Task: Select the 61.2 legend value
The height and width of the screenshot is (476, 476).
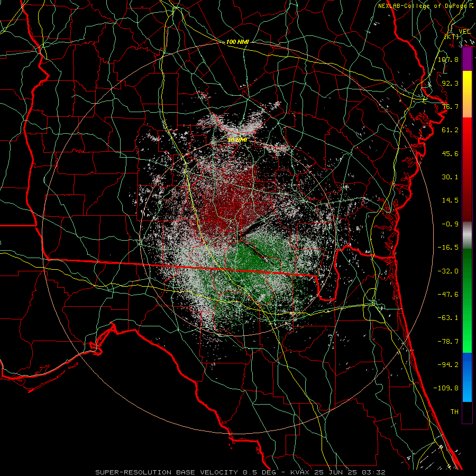Action: pyautogui.click(x=450, y=130)
